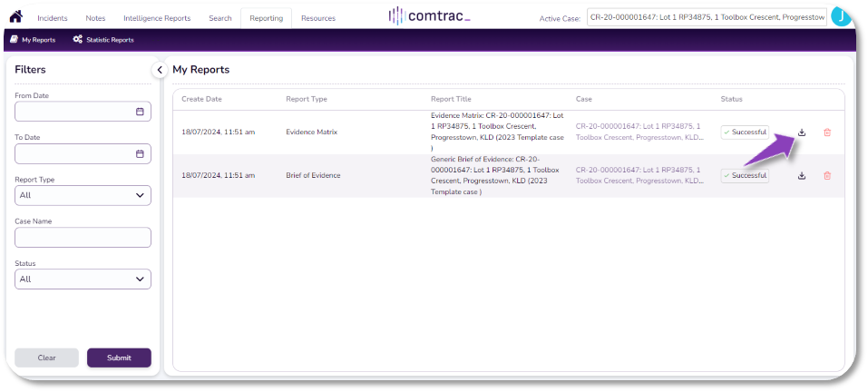This screenshot has width=868, height=392.
Task: Download the Brief of Evidence report
Action: pyautogui.click(x=802, y=175)
